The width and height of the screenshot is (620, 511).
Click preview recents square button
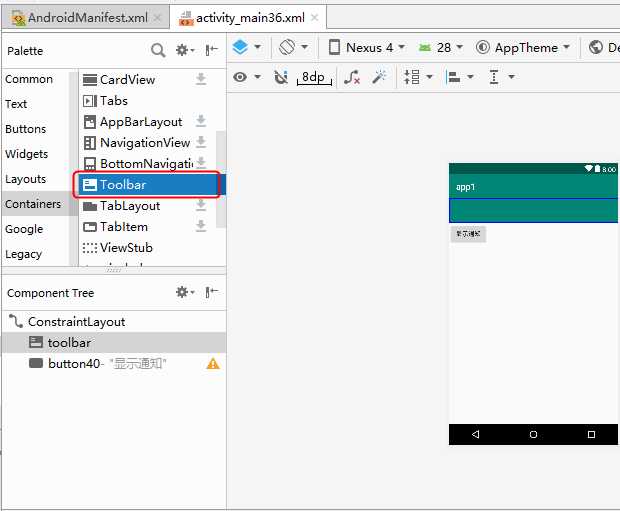(591, 434)
